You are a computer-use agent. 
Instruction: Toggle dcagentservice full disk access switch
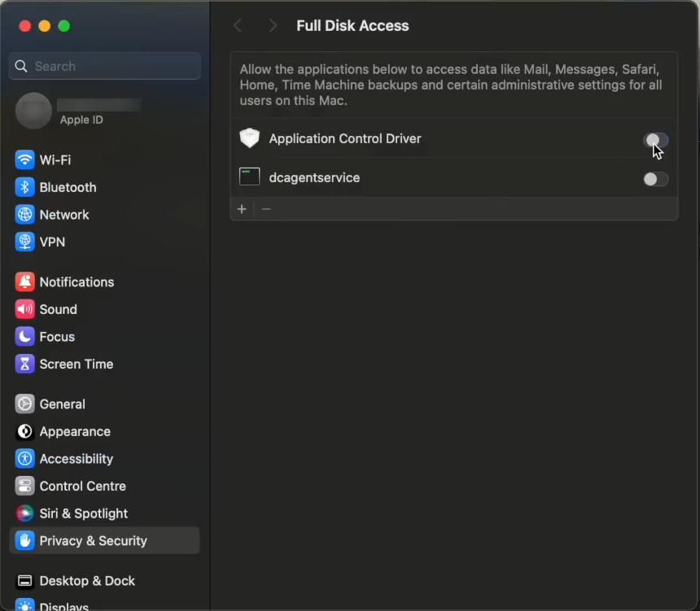tap(655, 179)
